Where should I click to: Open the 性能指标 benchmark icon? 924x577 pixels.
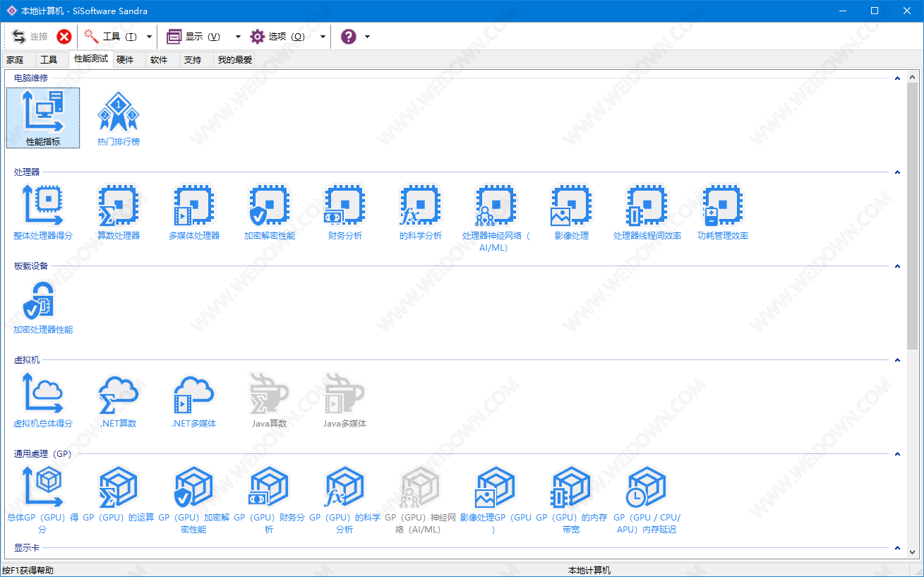pyautogui.click(x=43, y=118)
